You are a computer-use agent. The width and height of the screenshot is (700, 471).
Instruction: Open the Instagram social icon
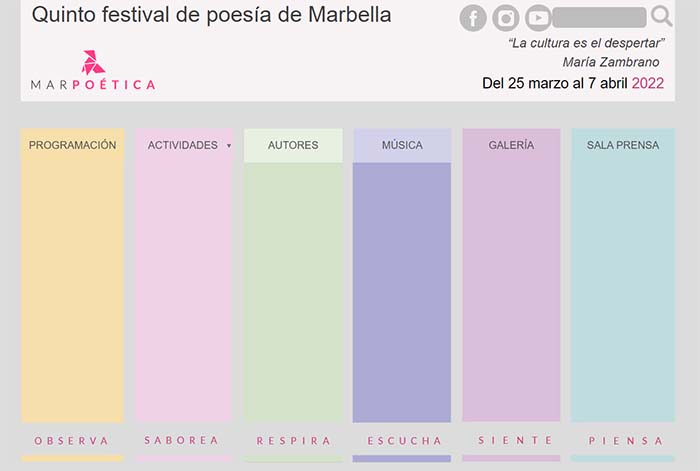pos(506,18)
